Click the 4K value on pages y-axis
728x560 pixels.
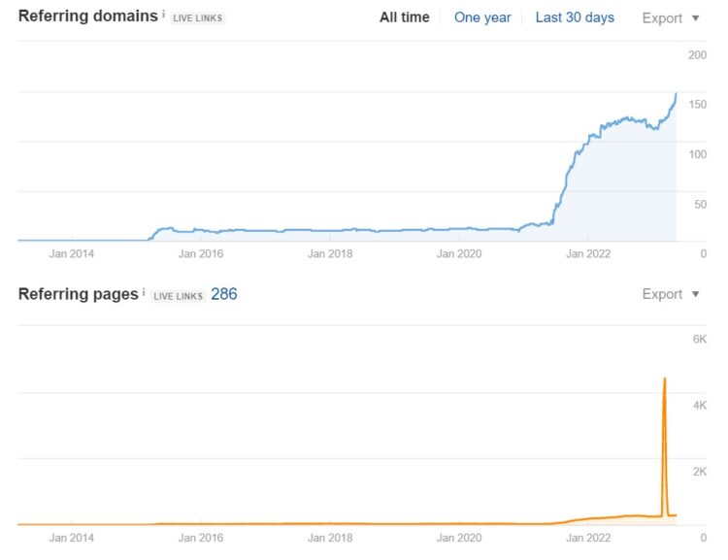tap(700, 406)
